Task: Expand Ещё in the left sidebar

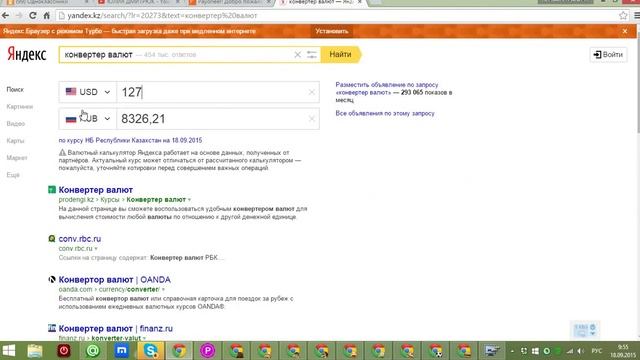Action: click(x=13, y=175)
